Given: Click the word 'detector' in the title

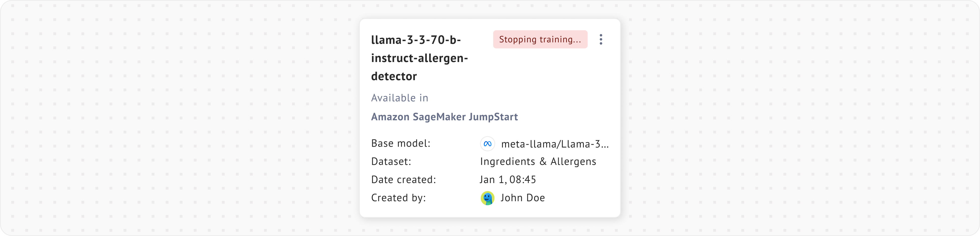Looking at the screenshot, I should [394, 76].
